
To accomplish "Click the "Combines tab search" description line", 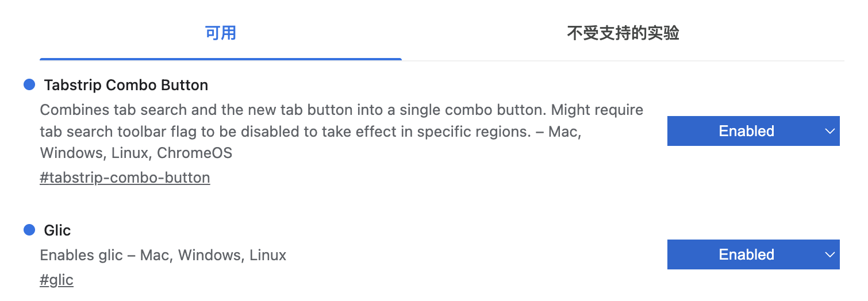I will [341, 109].
